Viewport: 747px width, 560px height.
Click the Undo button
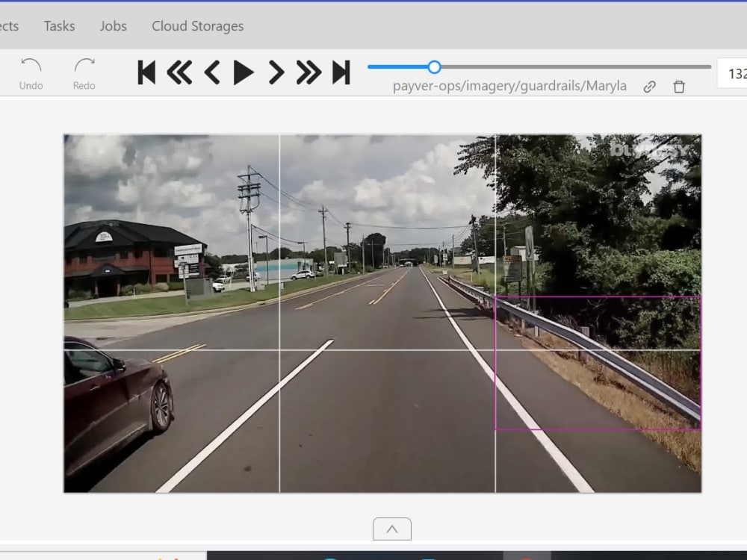coord(31,73)
